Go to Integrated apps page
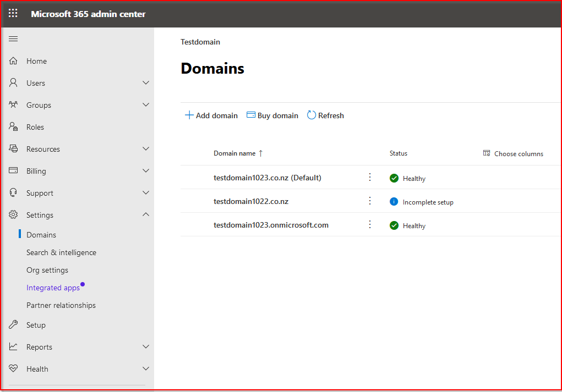The image size is (562, 392). coord(53,288)
